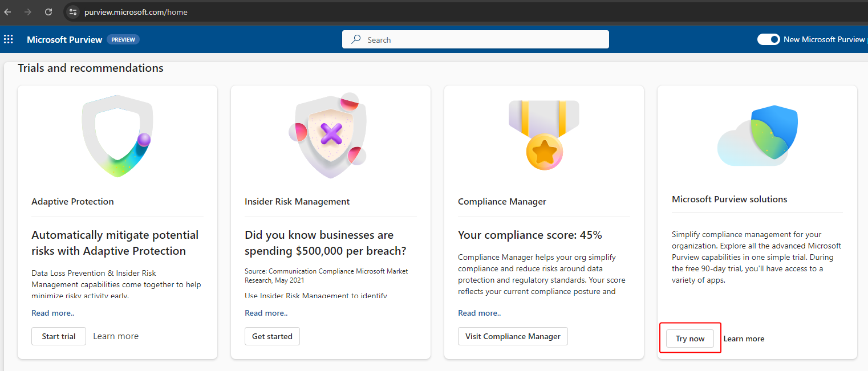Image resolution: width=868 pixels, height=371 pixels.
Task: Click Learn more next to Try now
Action: coord(744,339)
